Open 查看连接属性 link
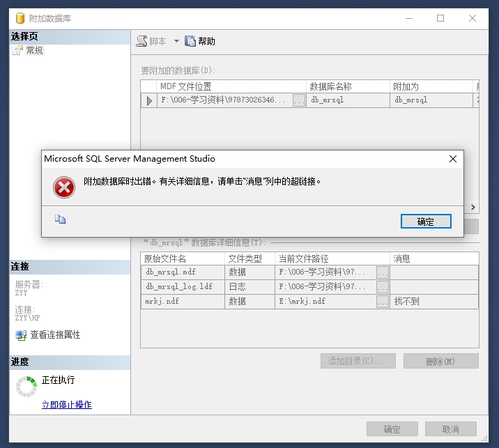Image resolution: width=499 pixels, height=448 pixels. 55,334
